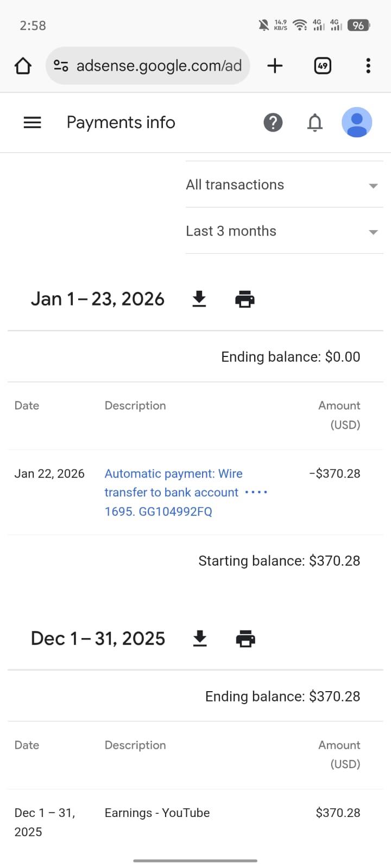Show the open tabs switcher
The height and width of the screenshot is (868, 391).
(323, 66)
